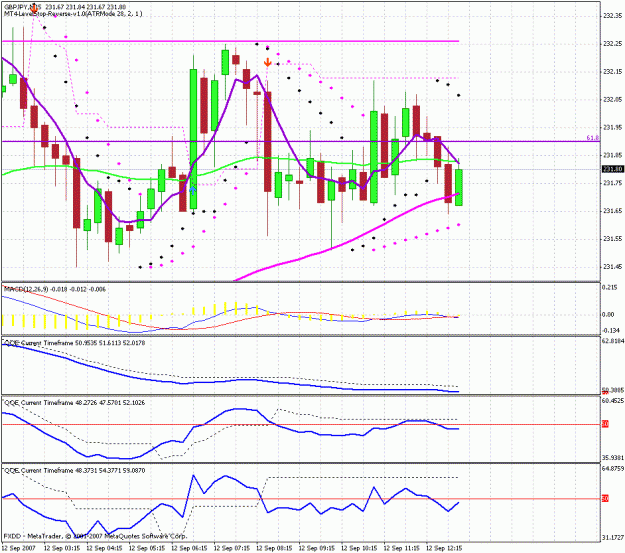This screenshot has height=553, width=625.
Task: Click the 64.8759 QQE scale value
Action: (613, 468)
